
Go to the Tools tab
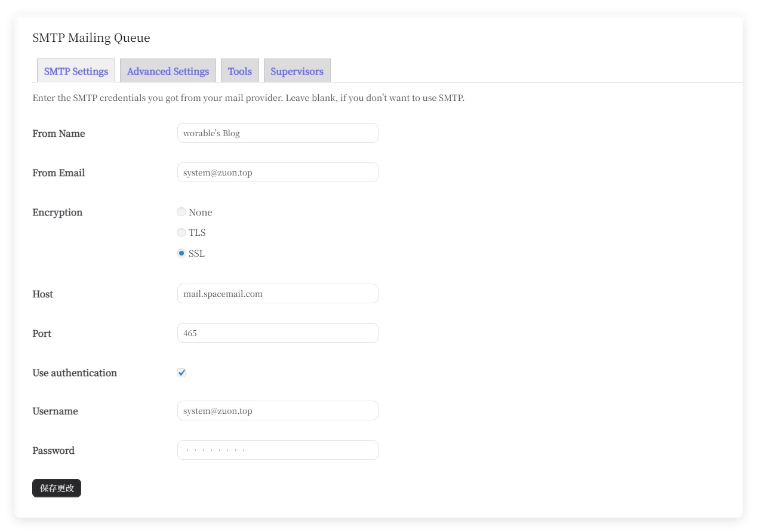pyautogui.click(x=239, y=71)
